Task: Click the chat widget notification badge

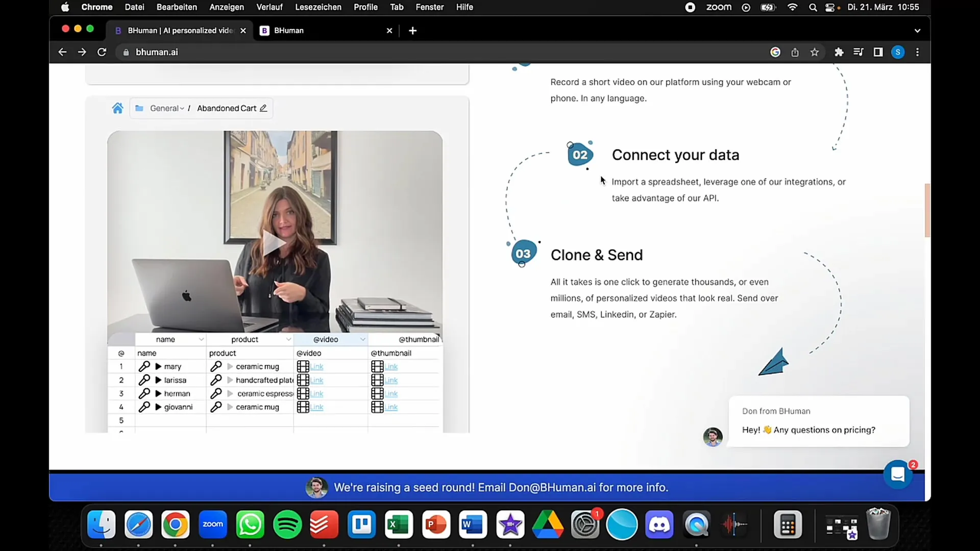Action: point(912,464)
